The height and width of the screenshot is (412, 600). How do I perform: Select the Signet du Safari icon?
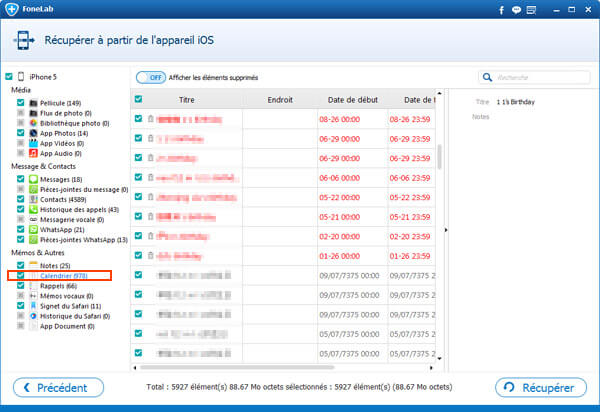pyautogui.click(x=33, y=306)
